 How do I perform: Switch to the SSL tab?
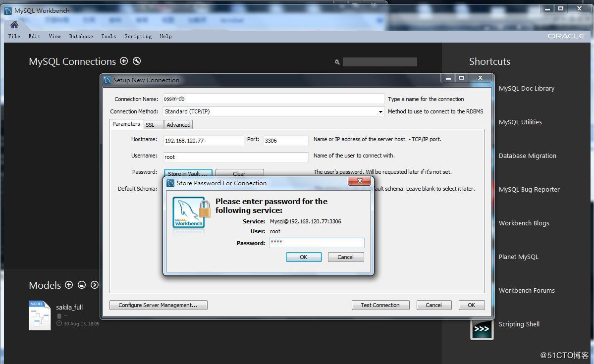154,125
